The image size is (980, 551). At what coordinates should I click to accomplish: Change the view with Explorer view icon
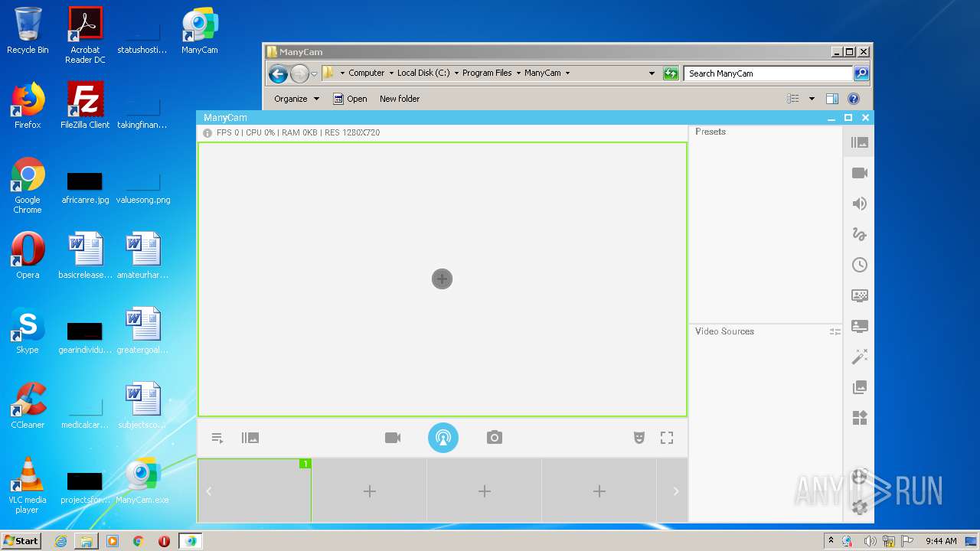[x=793, y=99]
